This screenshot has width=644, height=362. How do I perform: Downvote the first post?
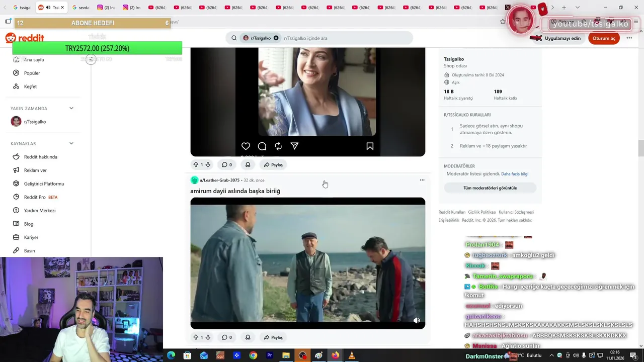[x=208, y=164]
